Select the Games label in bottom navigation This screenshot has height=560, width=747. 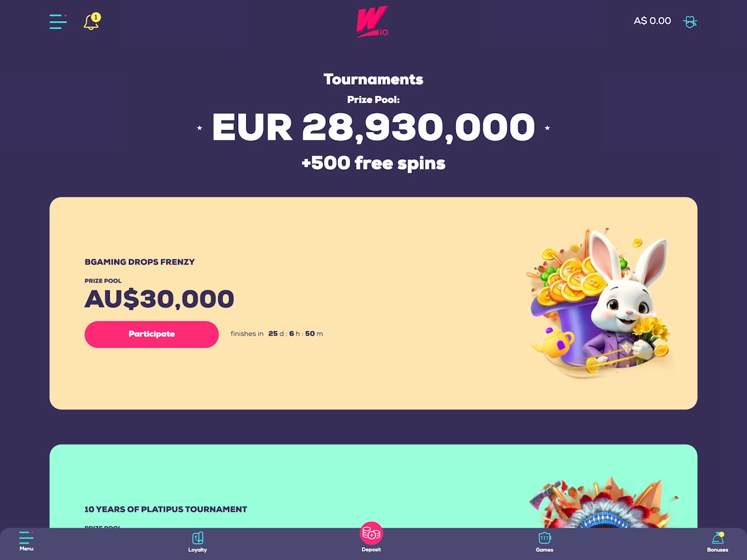click(x=544, y=549)
